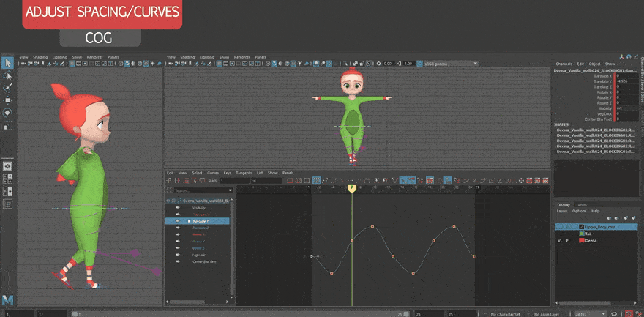Toggle visibility of Deena layer
Screen dimensions: 644x317
point(558,240)
